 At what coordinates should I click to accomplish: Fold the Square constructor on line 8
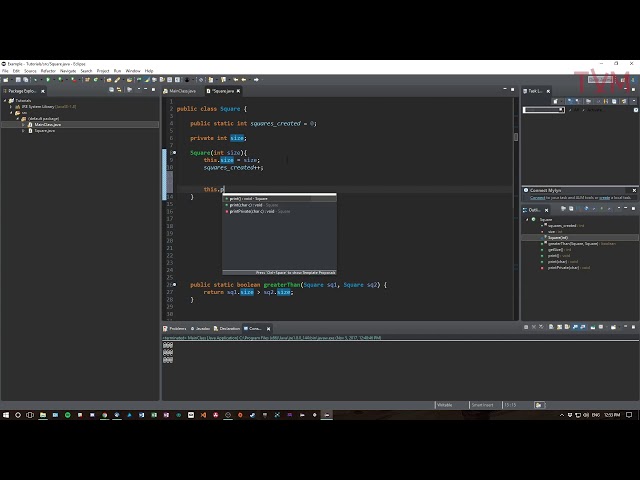(x=174, y=153)
